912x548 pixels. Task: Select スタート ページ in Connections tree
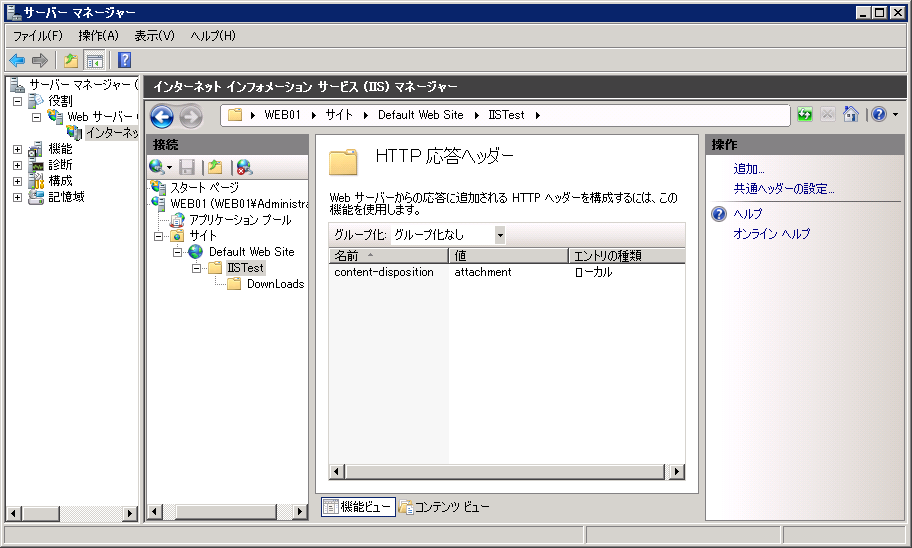tap(204, 187)
